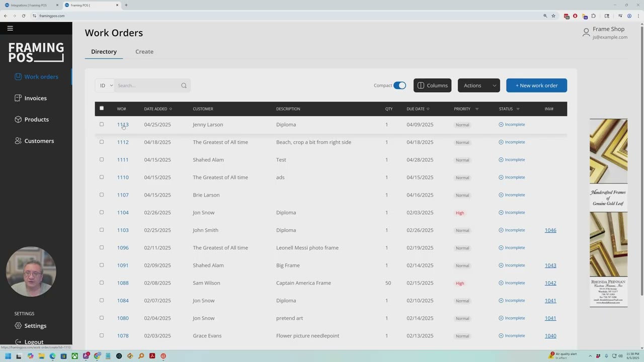Click description Leonell Messi photo frame
The width and height of the screenshot is (644, 362).
coord(307,248)
